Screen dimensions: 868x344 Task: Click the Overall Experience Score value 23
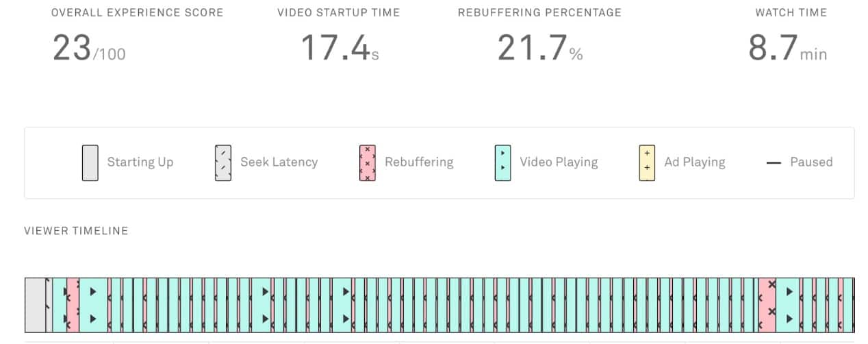pos(72,49)
